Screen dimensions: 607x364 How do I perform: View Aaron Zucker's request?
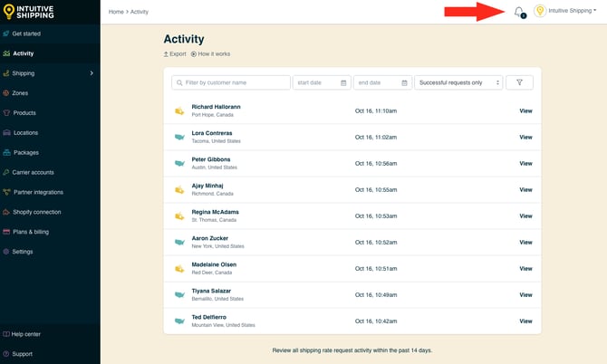pyautogui.click(x=525, y=243)
